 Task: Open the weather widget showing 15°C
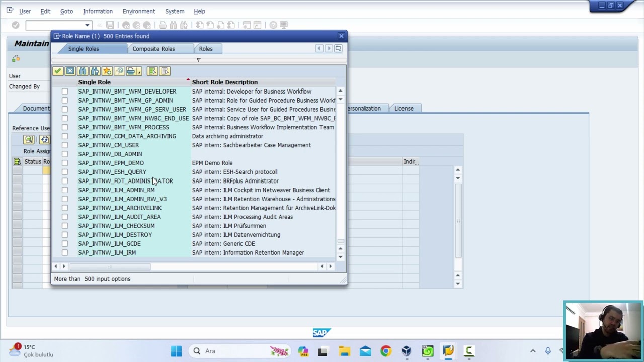point(31,350)
